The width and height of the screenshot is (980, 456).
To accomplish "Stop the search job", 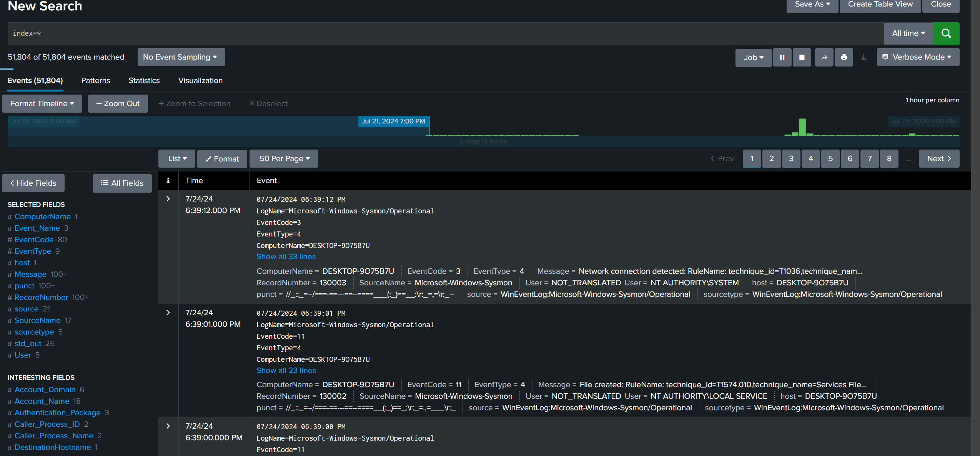I will (802, 57).
